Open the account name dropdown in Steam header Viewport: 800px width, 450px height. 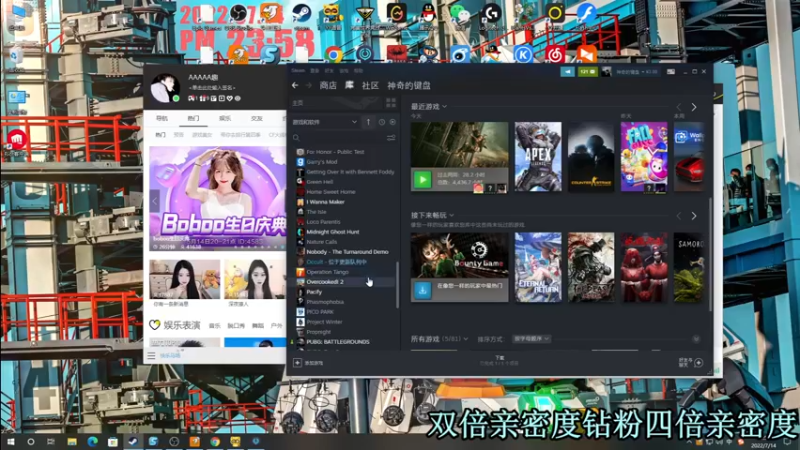[x=637, y=72]
